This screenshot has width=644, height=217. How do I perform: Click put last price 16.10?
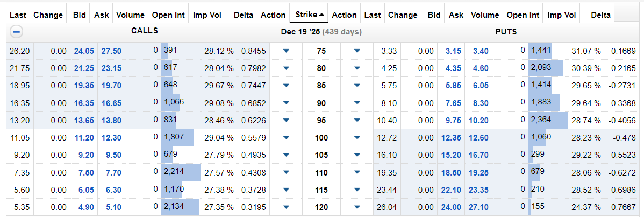click(386, 155)
